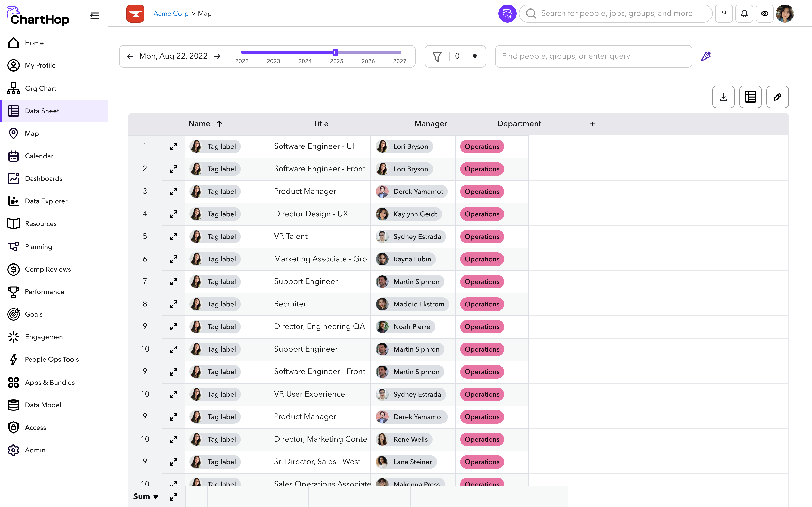This screenshot has height=507, width=812.
Task: Expand row 1 with expand arrows icon
Action: click(x=173, y=146)
